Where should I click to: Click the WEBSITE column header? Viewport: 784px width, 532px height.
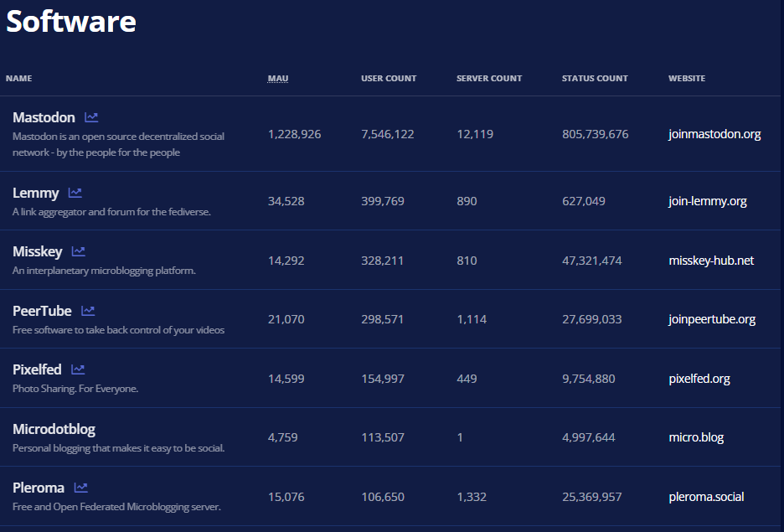(687, 79)
